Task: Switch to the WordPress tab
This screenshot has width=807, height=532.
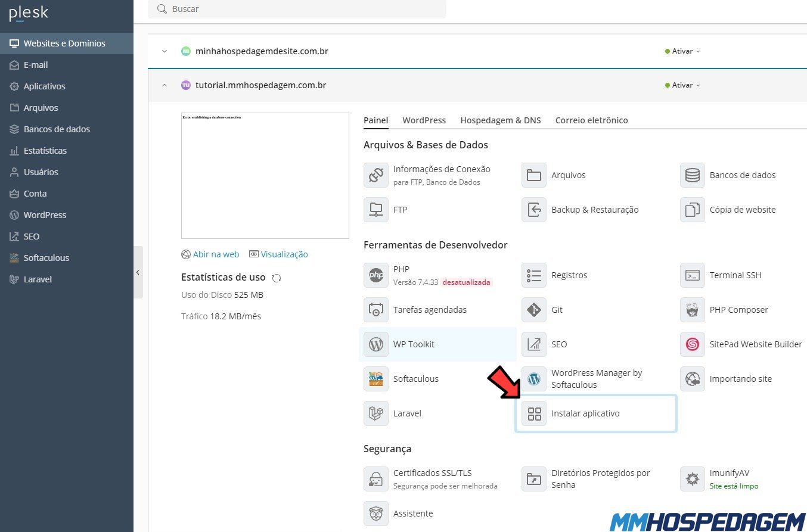Action: click(x=424, y=120)
